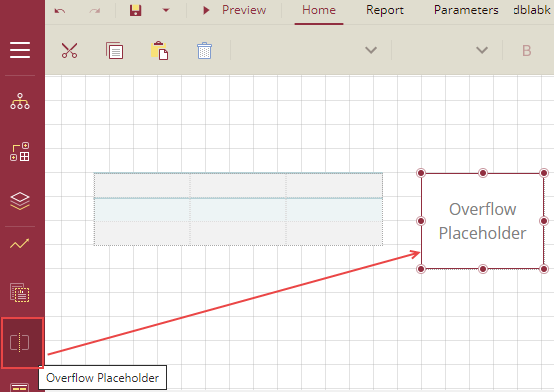This screenshot has width=554, height=392.
Task: Expand the font family dropdown
Action: pos(371,50)
